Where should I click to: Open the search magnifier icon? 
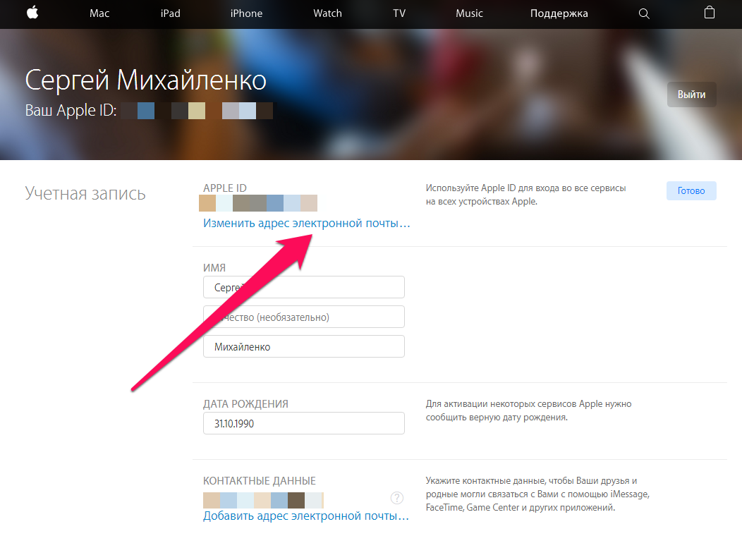(644, 13)
